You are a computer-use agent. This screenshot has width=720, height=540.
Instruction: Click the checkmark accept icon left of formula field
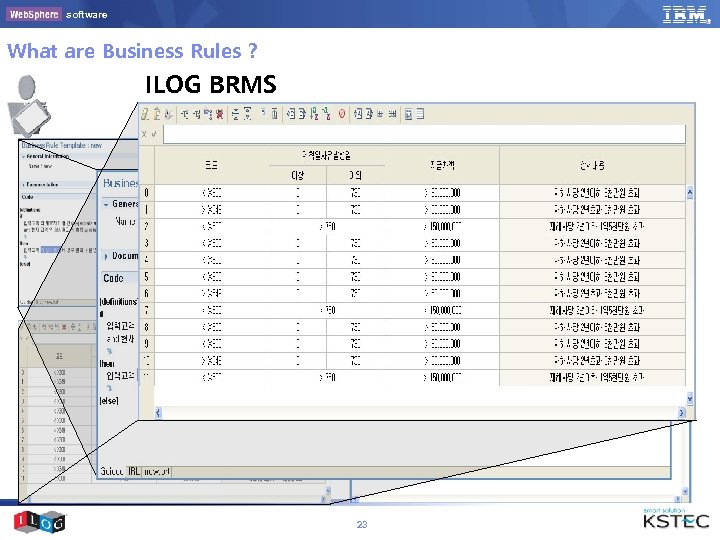[154, 134]
